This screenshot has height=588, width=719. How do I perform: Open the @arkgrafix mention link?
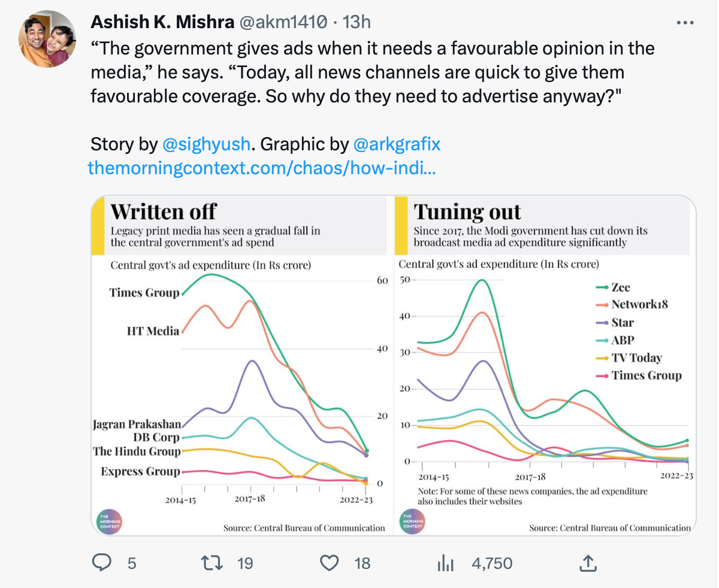point(397,144)
